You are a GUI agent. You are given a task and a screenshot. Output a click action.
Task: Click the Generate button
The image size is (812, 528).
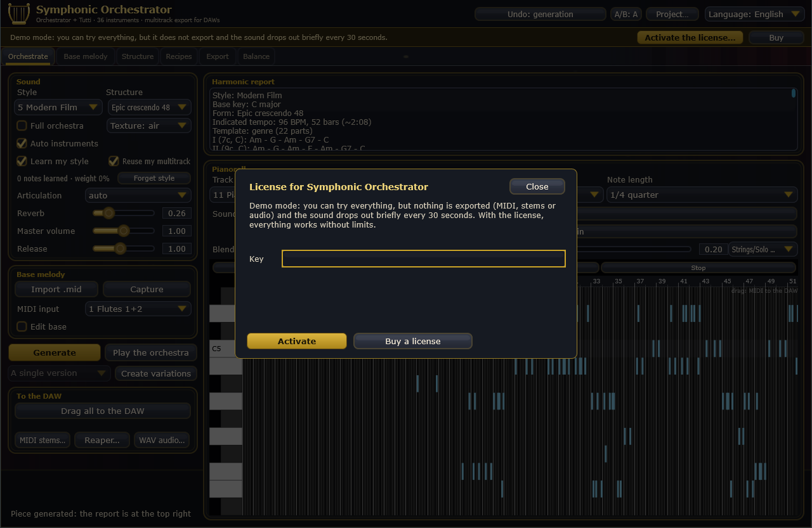click(x=55, y=352)
